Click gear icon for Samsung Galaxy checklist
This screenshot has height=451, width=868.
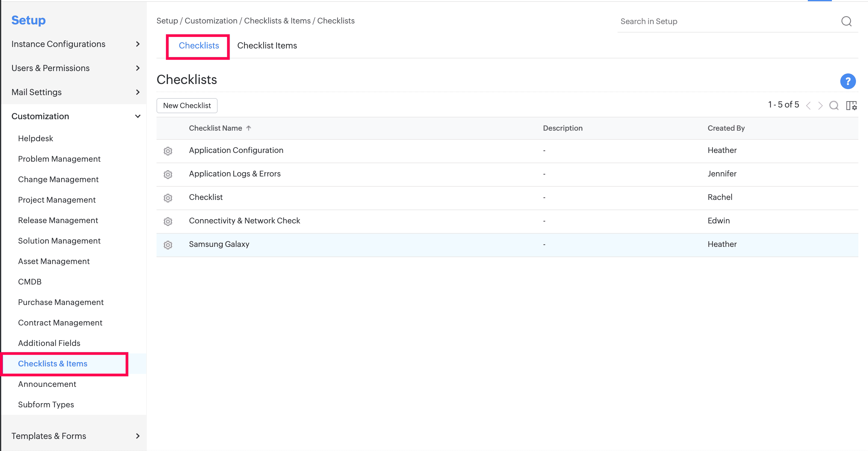coord(168,245)
